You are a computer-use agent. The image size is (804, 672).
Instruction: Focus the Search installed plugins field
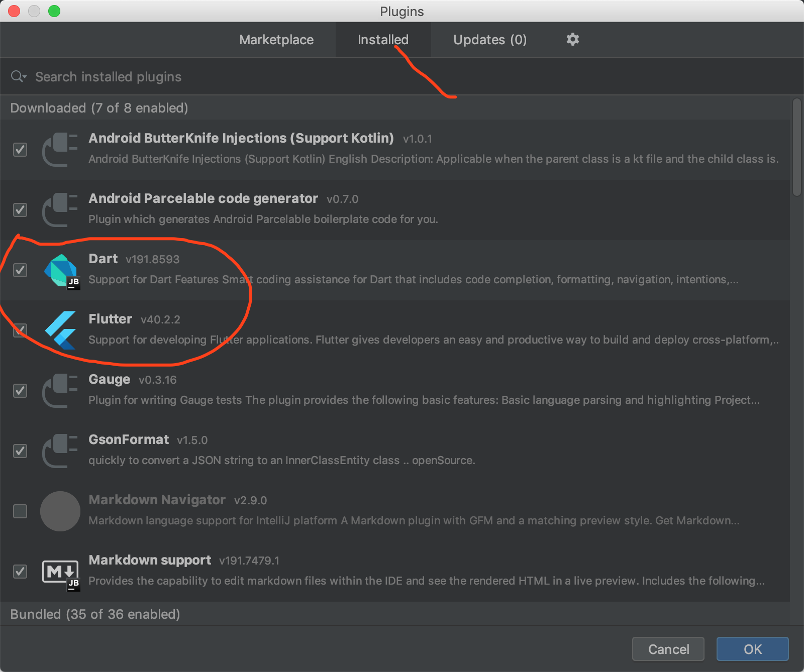click(402, 77)
